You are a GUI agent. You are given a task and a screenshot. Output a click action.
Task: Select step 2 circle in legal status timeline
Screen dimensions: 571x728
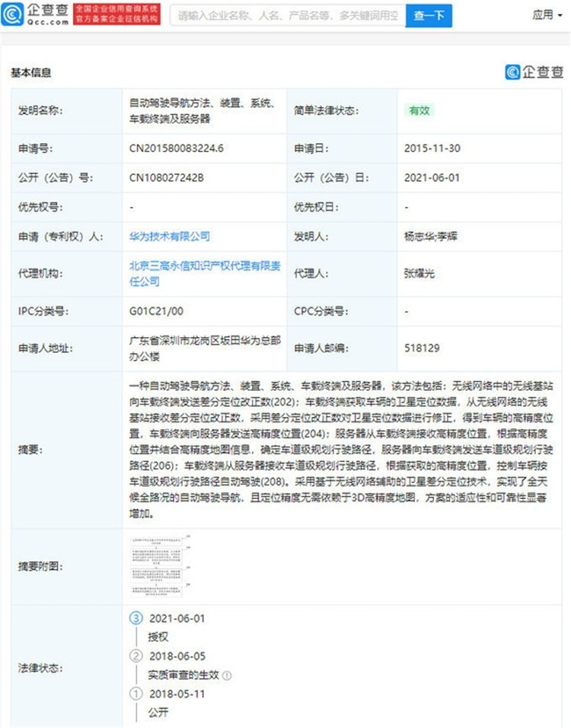pos(136,656)
